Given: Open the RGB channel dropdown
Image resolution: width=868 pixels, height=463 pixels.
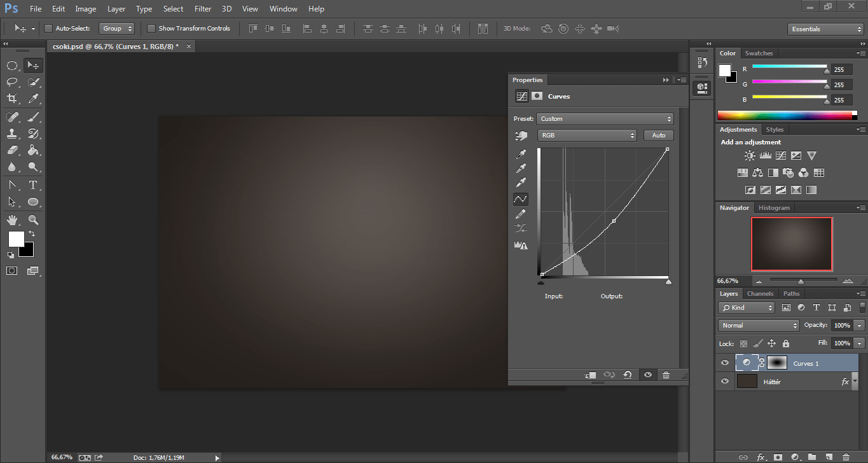Looking at the screenshot, I should tap(587, 135).
